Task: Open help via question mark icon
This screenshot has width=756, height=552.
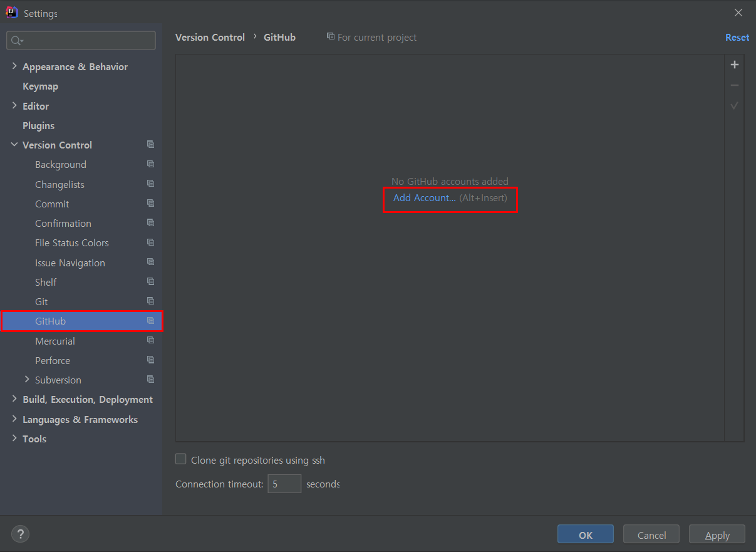Action: 21,534
